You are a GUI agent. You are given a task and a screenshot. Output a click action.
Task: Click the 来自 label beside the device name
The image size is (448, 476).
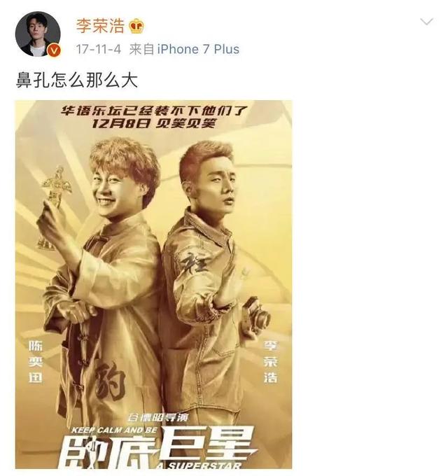point(141,49)
